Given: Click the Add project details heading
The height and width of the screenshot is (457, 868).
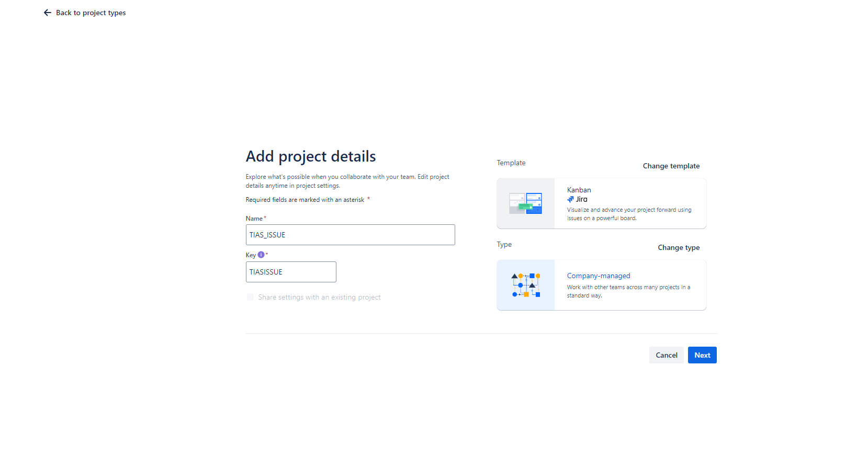Looking at the screenshot, I should click(311, 156).
